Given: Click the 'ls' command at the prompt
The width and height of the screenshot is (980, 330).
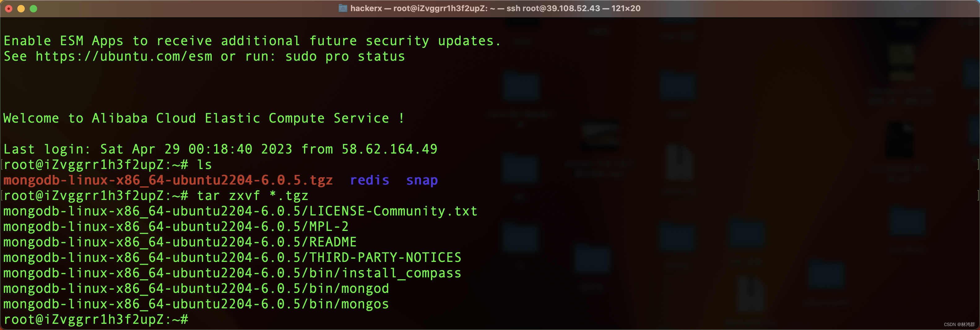Looking at the screenshot, I should click(204, 165).
